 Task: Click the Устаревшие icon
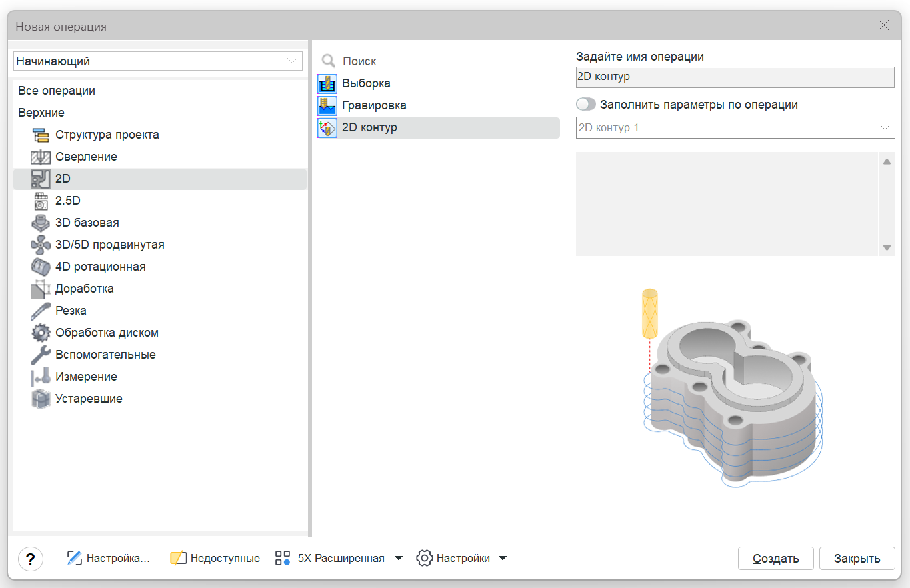[x=41, y=399]
